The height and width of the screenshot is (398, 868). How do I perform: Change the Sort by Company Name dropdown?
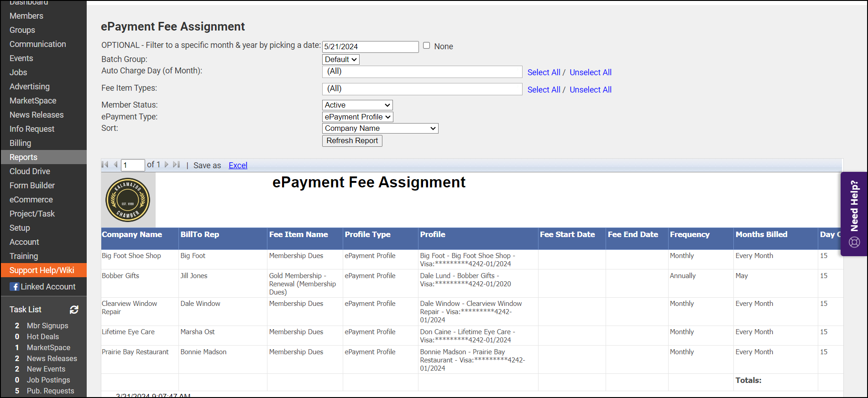click(380, 129)
